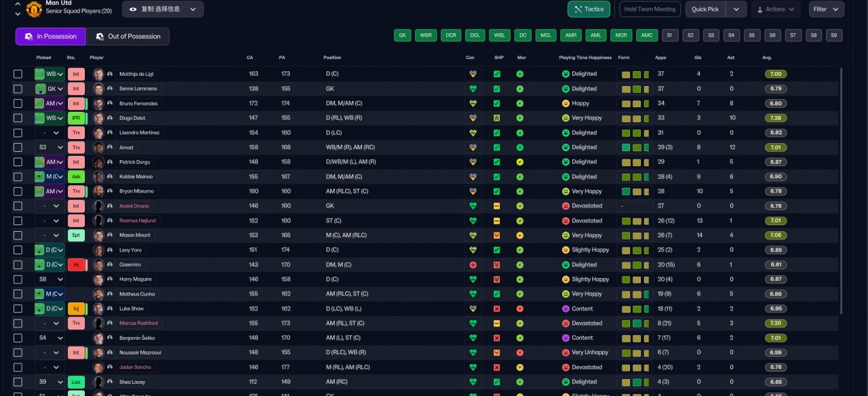
Task: Click Luke Shaw's orange Inj status badge
Action: tap(76, 309)
